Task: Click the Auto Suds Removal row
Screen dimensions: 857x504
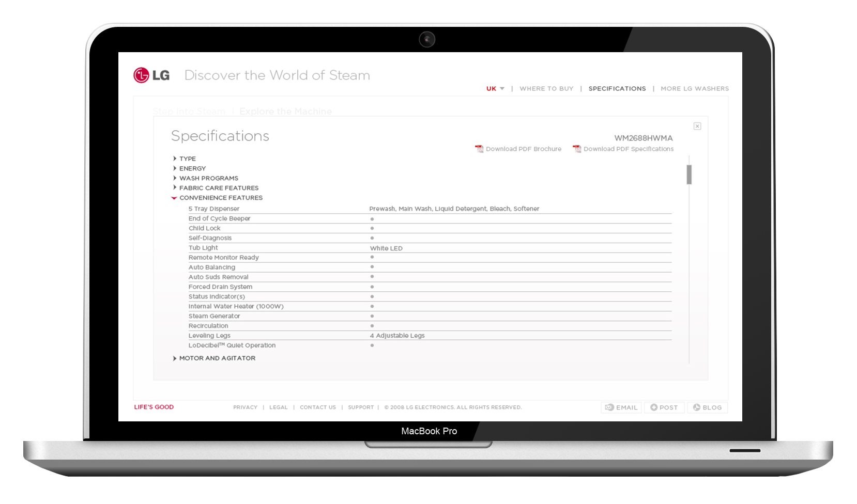Action: coord(430,277)
